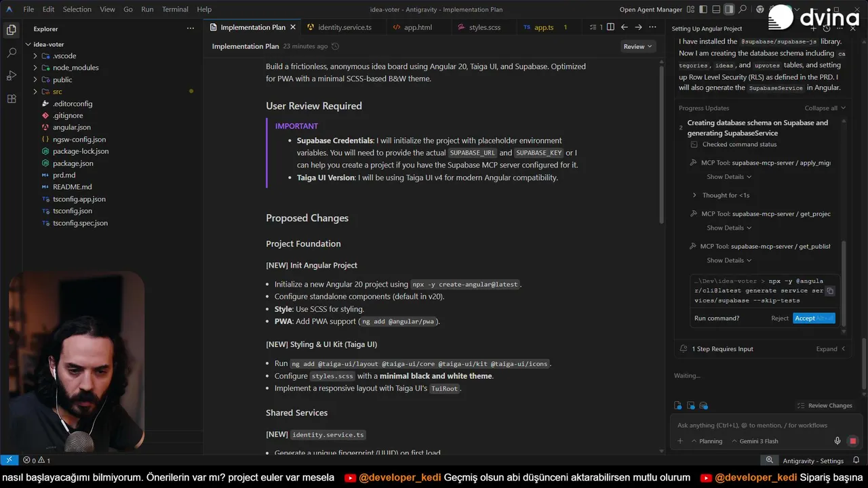The width and height of the screenshot is (868, 488).
Task: Click the bell icon beside Step Requires Input
Action: (x=683, y=348)
